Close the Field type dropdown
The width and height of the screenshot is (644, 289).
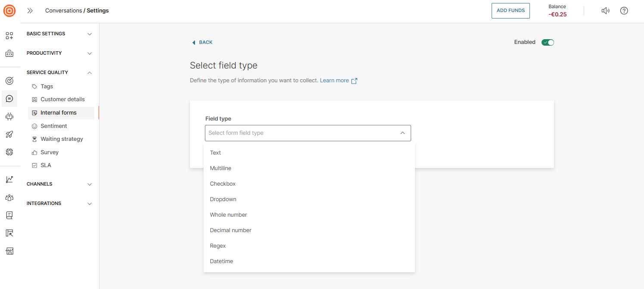(x=402, y=133)
